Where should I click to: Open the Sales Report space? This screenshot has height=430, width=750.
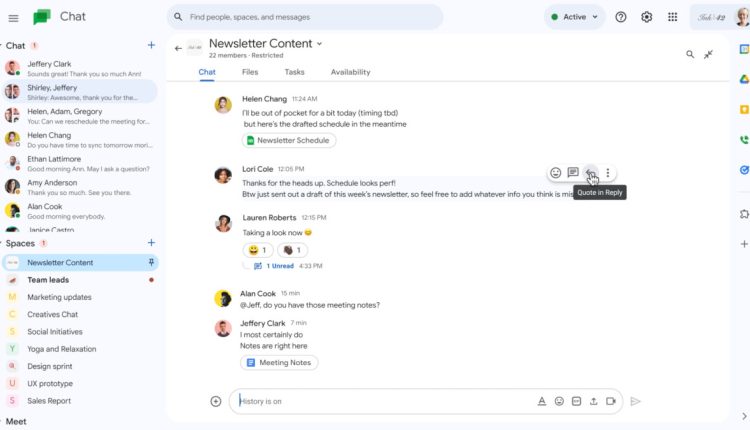pyautogui.click(x=80, y=400)
